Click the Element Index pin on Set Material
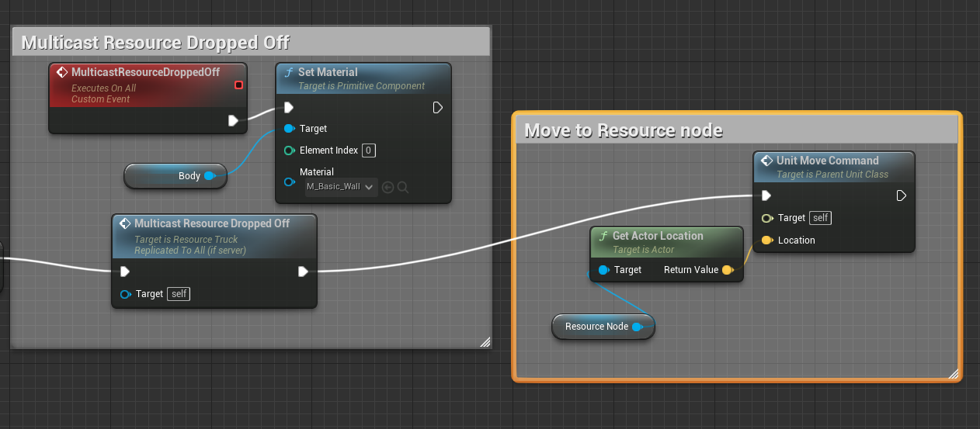 pos(289,150)
